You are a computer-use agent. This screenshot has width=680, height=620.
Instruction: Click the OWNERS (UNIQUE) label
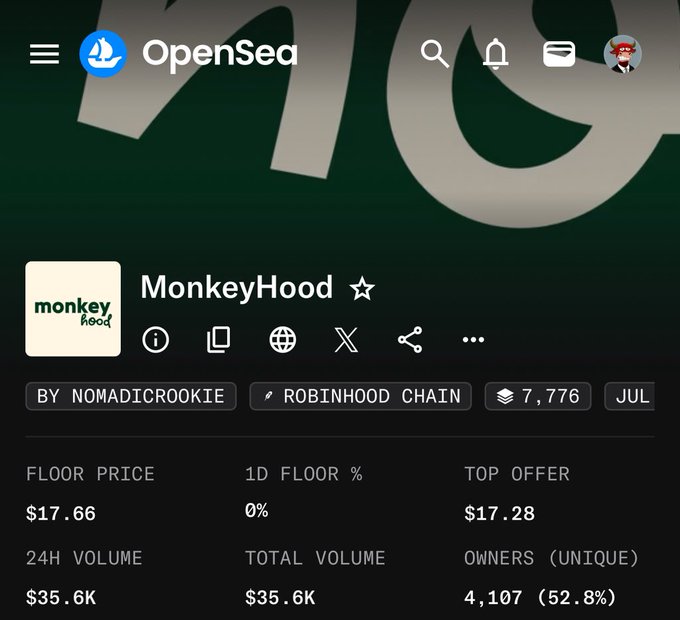click(x=552, y=558)
